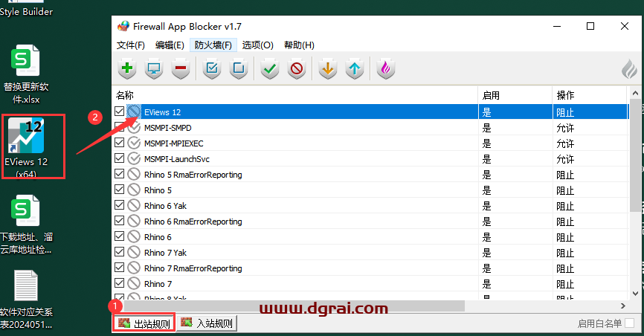Sort by the 操作 column header
This screenshot has width=644, height=336.
pyautogui.click(x=590, y=95)
